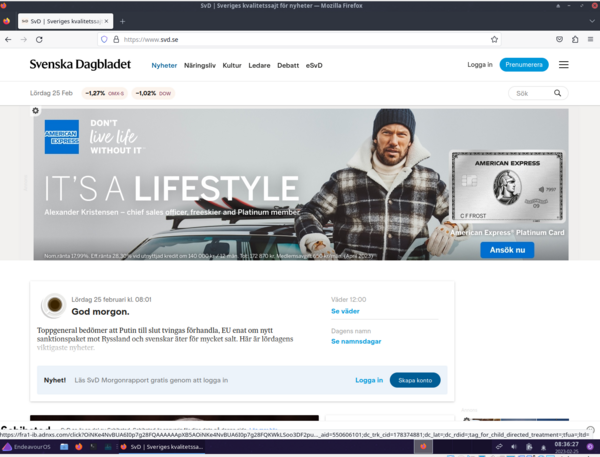Go to Svenska Dagbladet logo homepage
Image resolution: width=600 pixels, height=457 pixels.
click(x=80, y=64)
